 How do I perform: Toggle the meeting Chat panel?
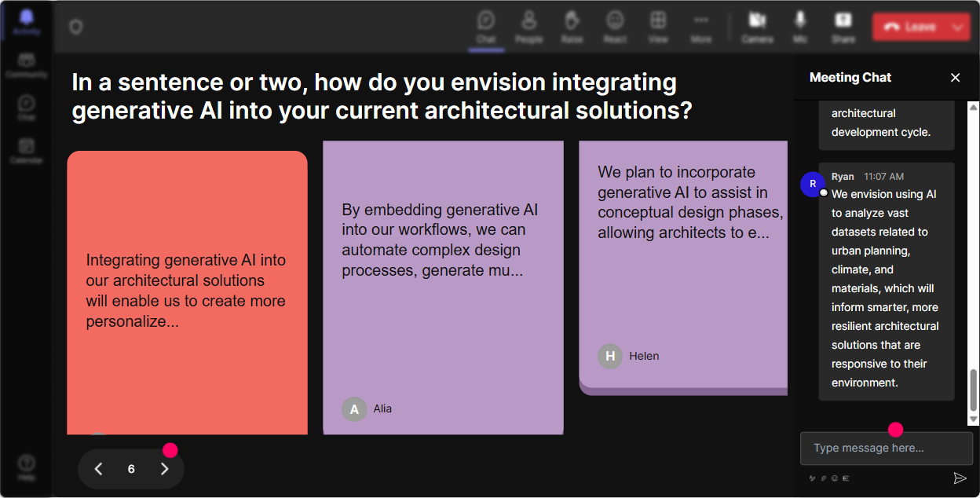point(486,27)
